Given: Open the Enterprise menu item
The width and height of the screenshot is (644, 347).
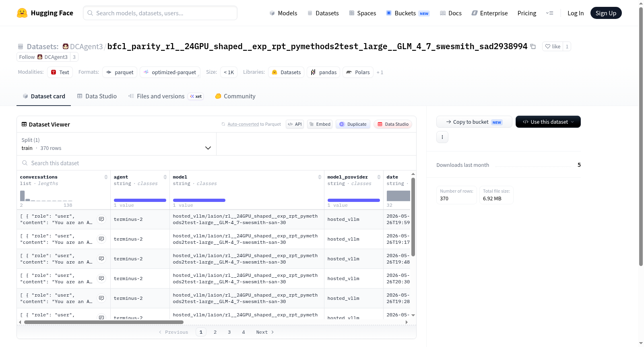Looking at the screenshot, I should [x=489, y=13].
